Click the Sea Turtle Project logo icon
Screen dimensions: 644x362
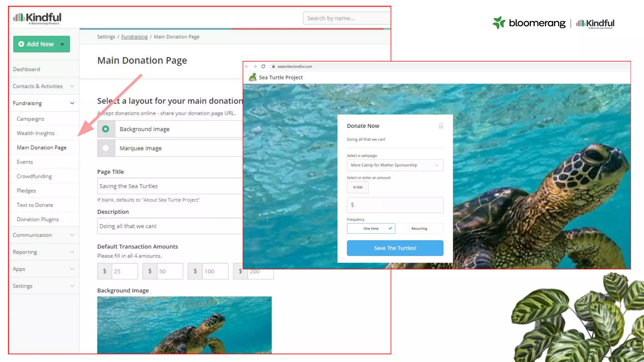coord(252,77)
